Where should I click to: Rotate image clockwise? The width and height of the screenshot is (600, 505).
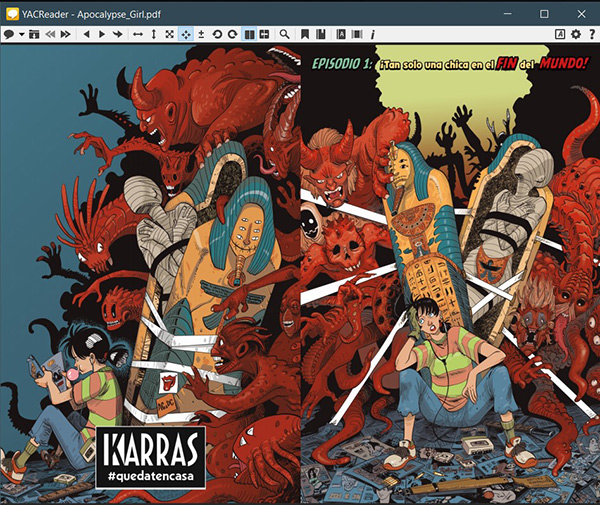point(232,34)
